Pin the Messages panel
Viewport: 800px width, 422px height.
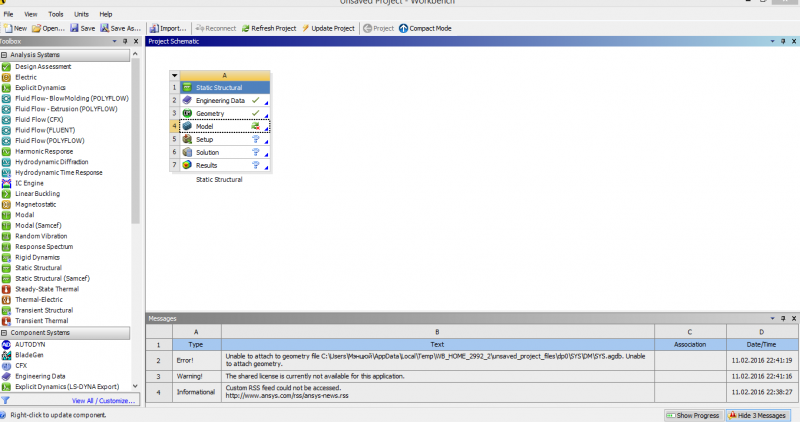783,318
